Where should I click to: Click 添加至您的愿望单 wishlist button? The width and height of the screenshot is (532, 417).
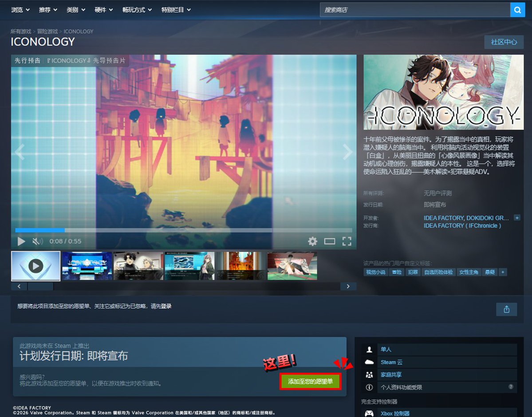(x=311, y=382)
